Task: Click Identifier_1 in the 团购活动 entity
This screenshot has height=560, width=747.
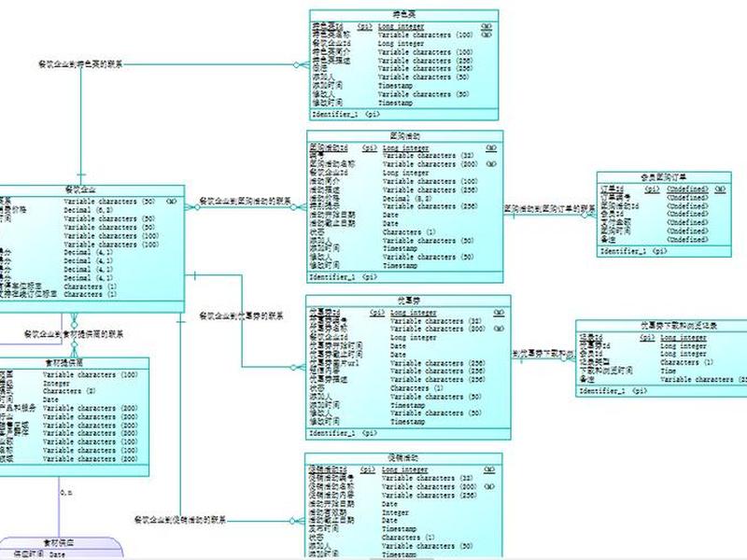Action: point(332,276)
